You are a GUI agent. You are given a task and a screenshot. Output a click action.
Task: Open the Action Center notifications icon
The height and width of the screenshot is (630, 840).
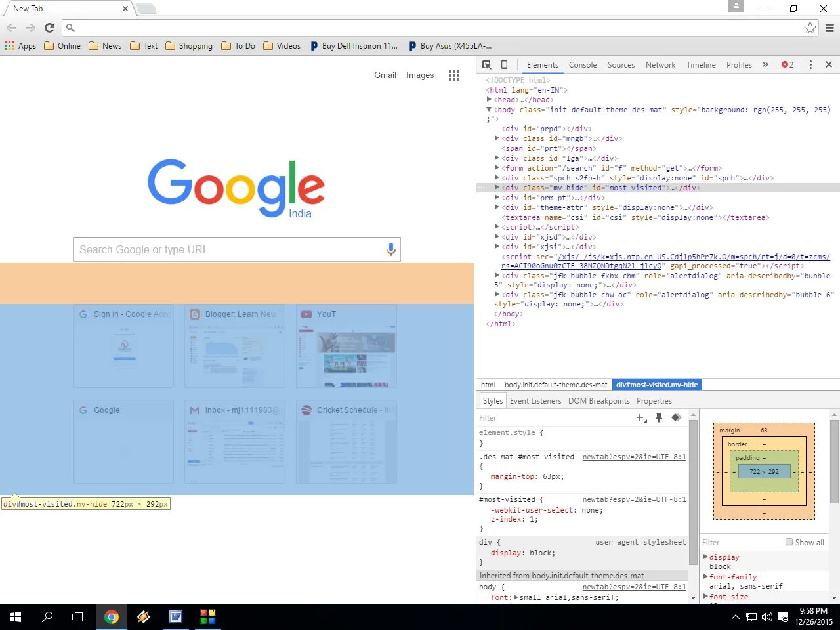pos(782,617)
